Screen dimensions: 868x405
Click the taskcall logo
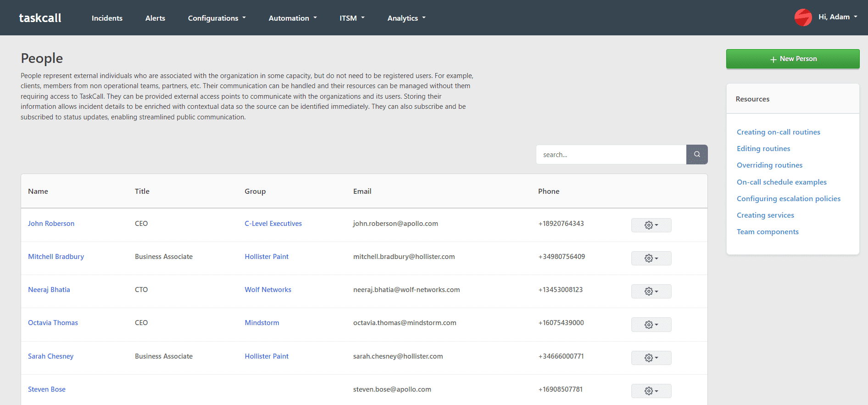point(40,18)
